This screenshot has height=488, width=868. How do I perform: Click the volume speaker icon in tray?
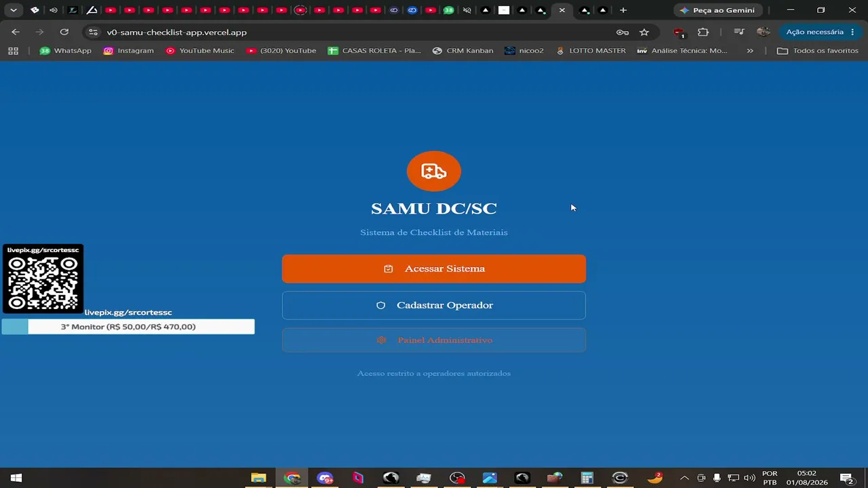tap(749, 478)
